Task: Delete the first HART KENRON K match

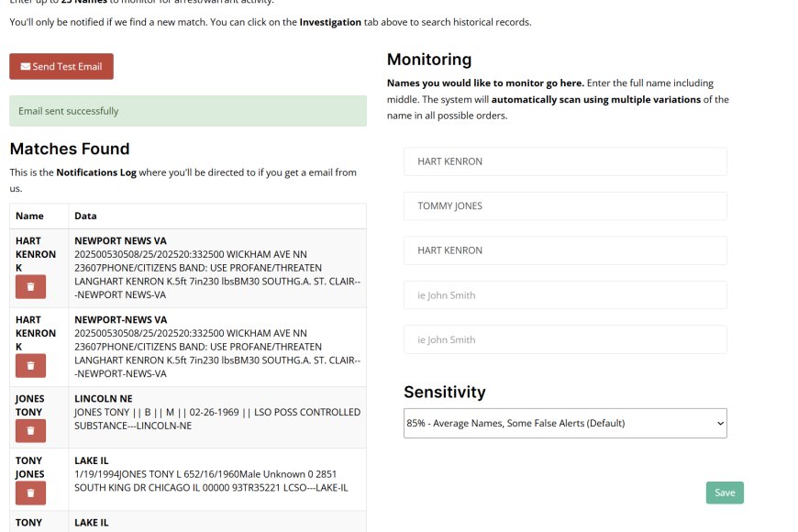Action: (x=30, y=287)
